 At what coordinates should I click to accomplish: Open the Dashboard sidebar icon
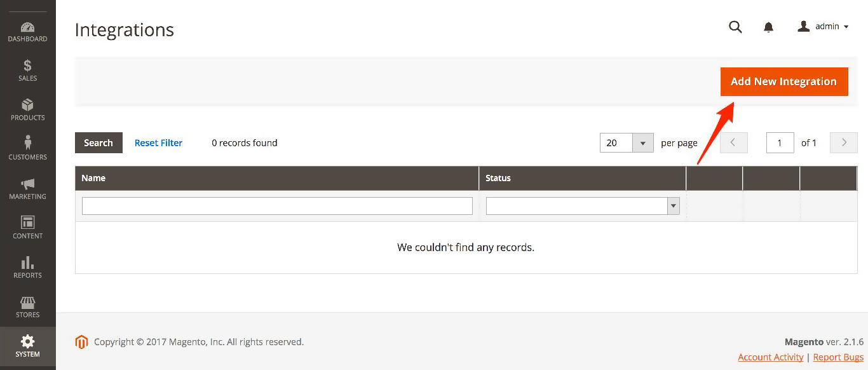click(x=27, y=32)
